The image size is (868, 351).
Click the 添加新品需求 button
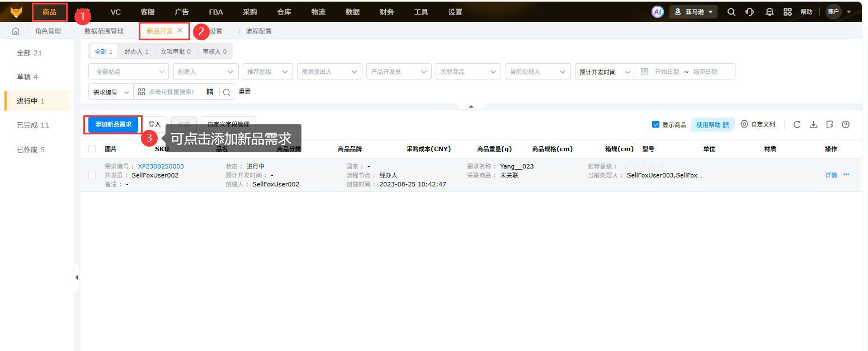(113, 124)
